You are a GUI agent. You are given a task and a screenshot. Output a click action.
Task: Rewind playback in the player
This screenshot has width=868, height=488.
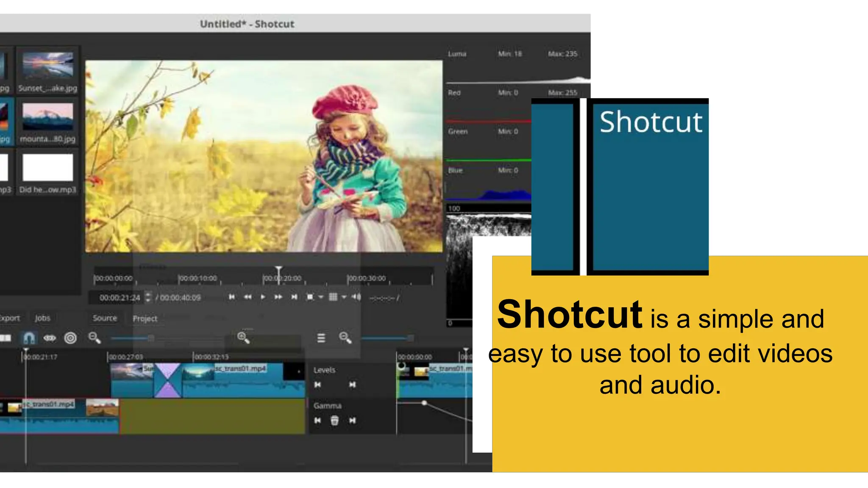click(x=248, y=297)
